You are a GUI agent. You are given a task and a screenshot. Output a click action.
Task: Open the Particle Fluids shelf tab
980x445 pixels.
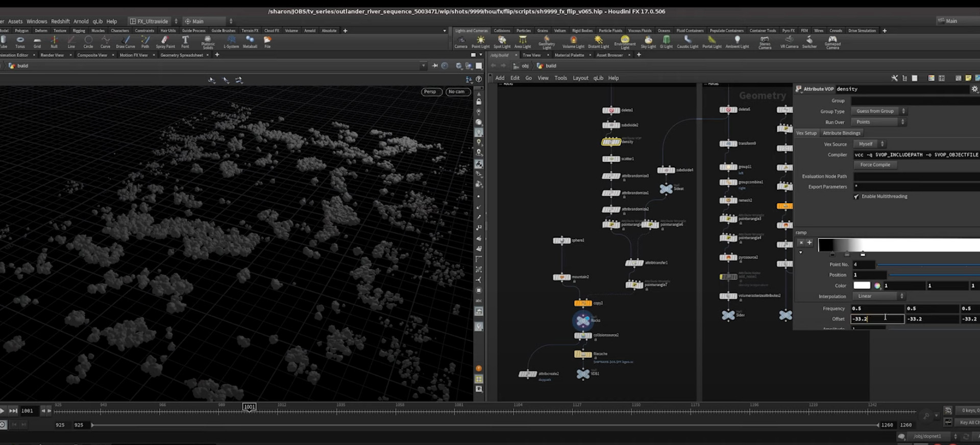[x=610, y=31]
